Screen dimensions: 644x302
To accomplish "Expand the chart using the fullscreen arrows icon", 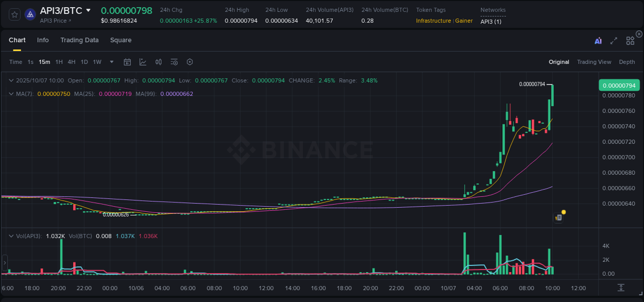I will click(613, 40).
